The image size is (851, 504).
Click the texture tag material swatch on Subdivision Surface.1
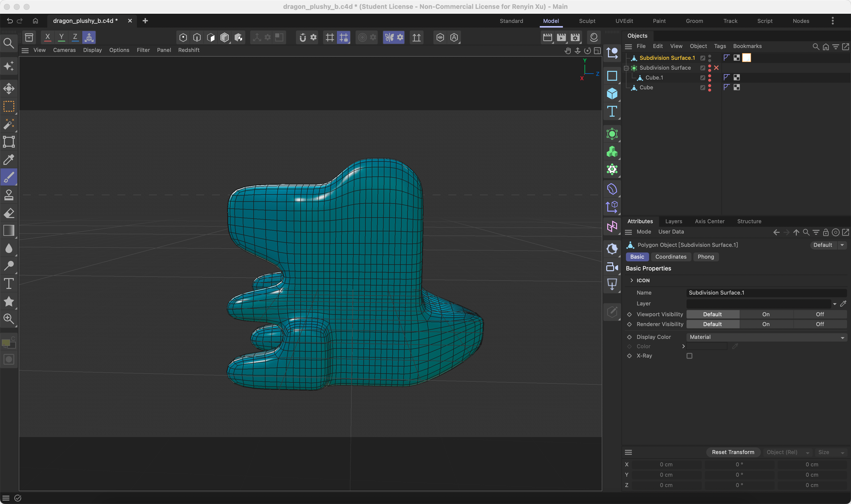tap(746, 58)
